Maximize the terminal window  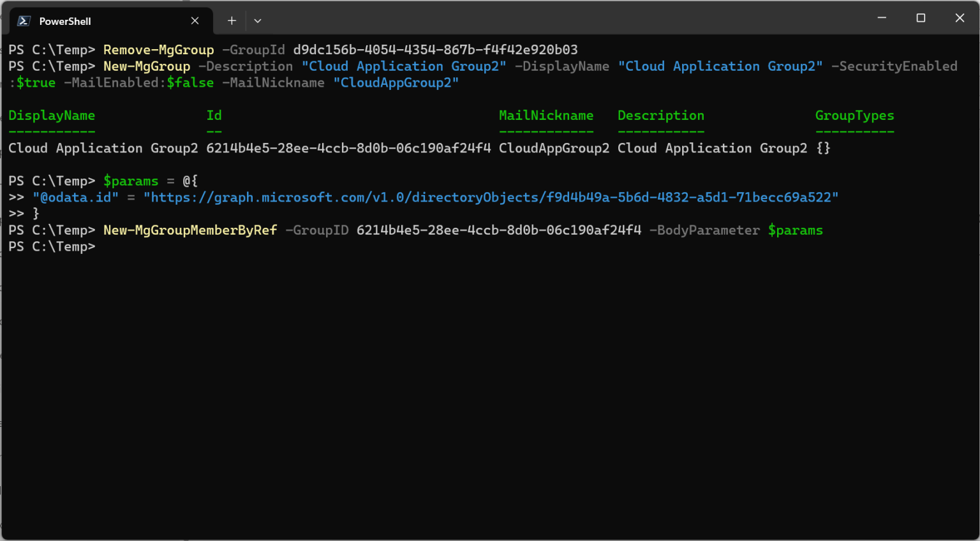[x=921, y=18]
